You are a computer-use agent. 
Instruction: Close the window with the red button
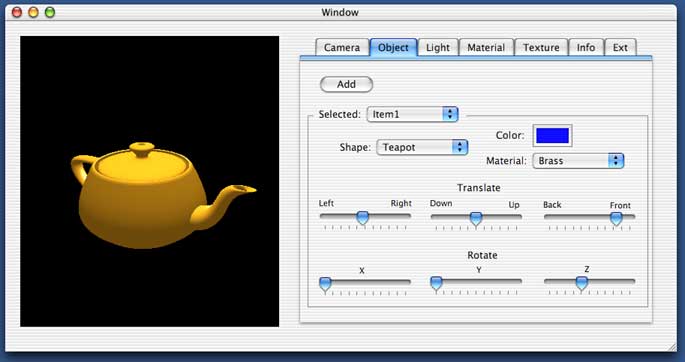tap(17, 12)
